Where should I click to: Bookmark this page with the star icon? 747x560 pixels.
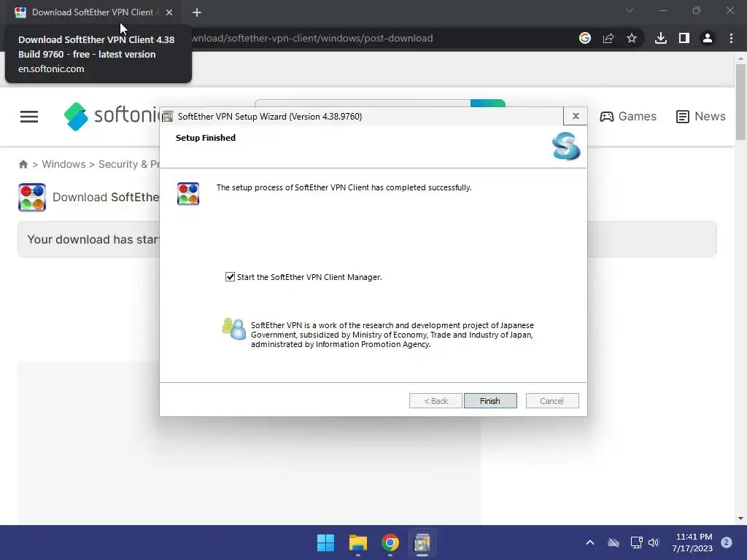632,38
